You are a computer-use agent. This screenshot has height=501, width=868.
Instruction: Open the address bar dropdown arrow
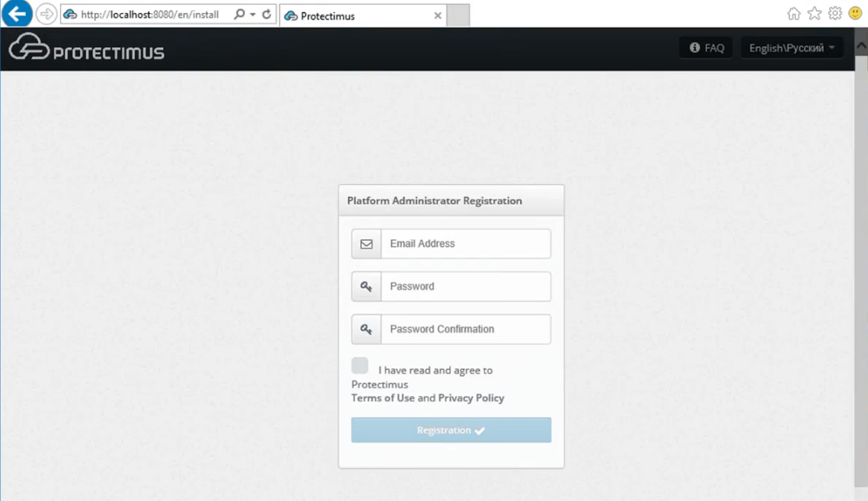point(252,15)
